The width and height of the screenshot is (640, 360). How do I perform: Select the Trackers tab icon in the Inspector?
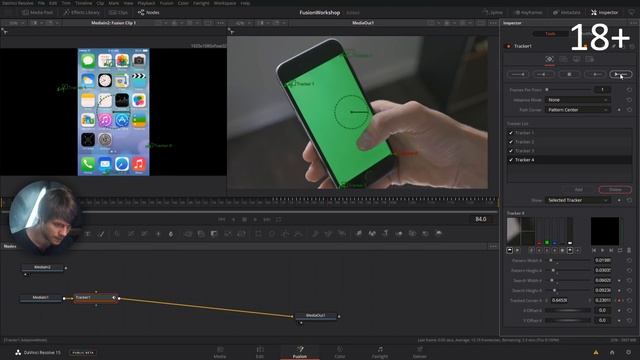(x=549, y=60)
